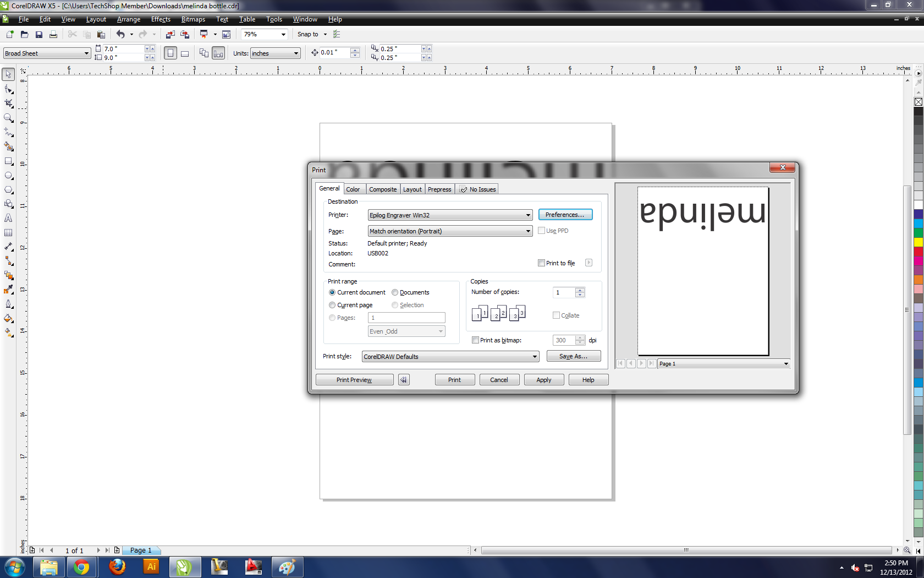Switch to the Prepress tab

click(439, 189)
